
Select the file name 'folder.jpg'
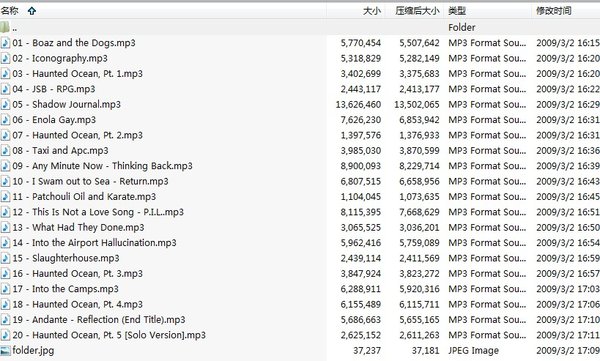33,350
